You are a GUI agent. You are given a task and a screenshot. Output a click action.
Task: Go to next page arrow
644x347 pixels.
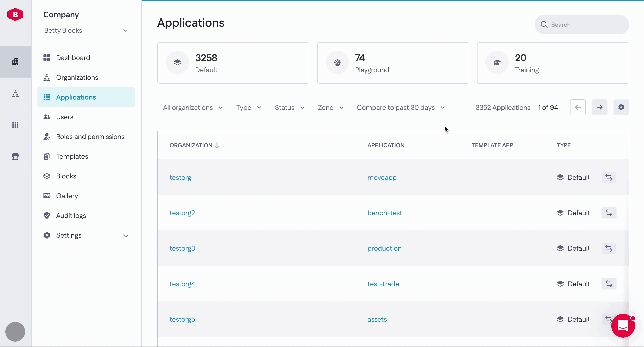point(599,107)
